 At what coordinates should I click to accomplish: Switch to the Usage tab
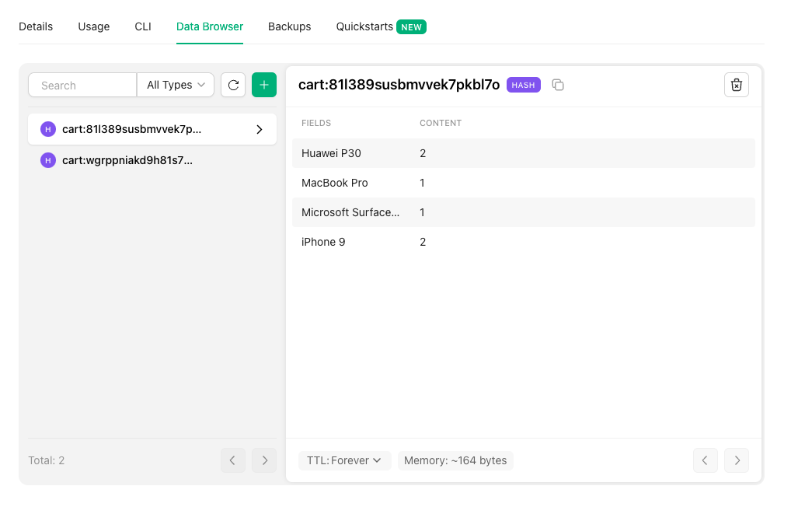click(x=94, y=26)
